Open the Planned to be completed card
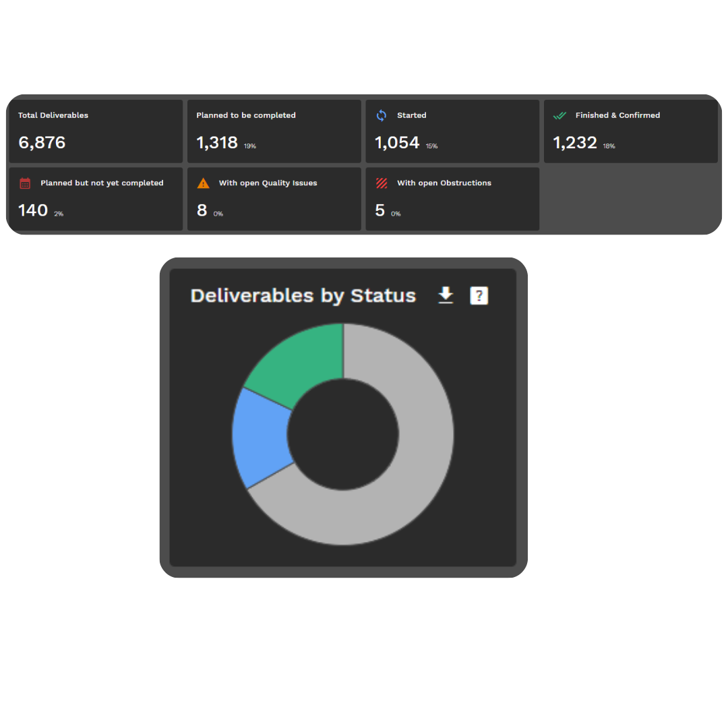Image resolution: width=728 pixels, height=728 pixels. pos(274,131)
